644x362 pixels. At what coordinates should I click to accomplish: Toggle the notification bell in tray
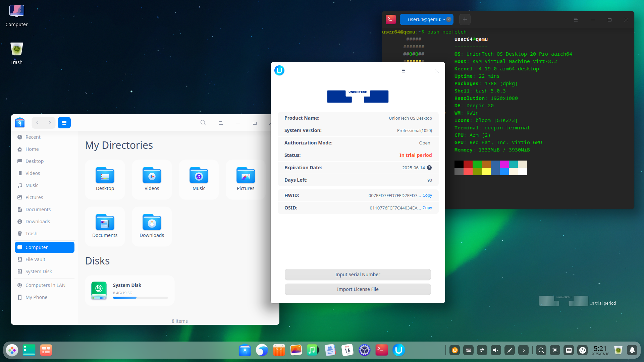pos(632,350)
